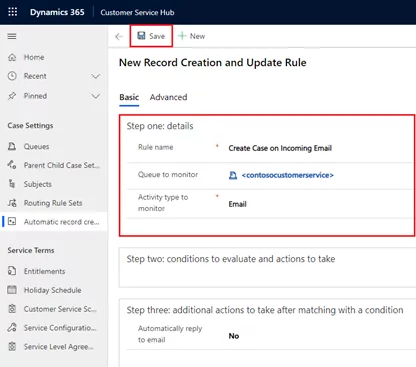Click the Recent clock icon
The height and width of the screenshot is (367, 416).
12,76
